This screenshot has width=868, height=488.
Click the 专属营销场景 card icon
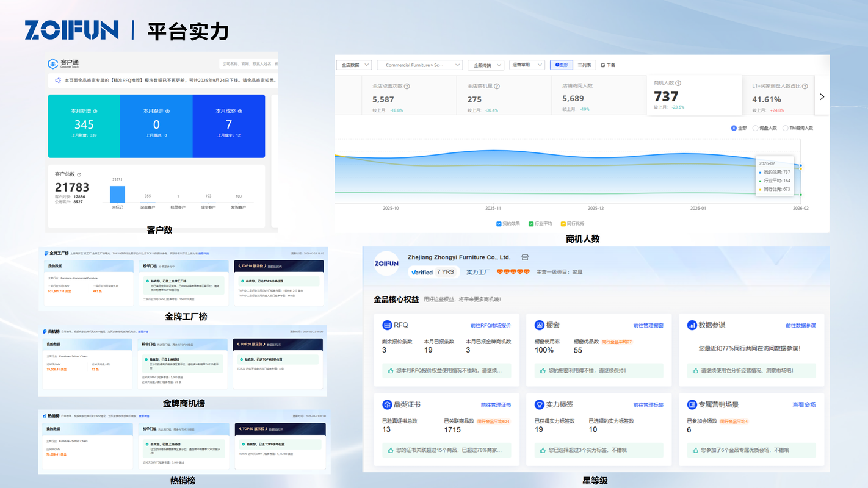[692, 404]
